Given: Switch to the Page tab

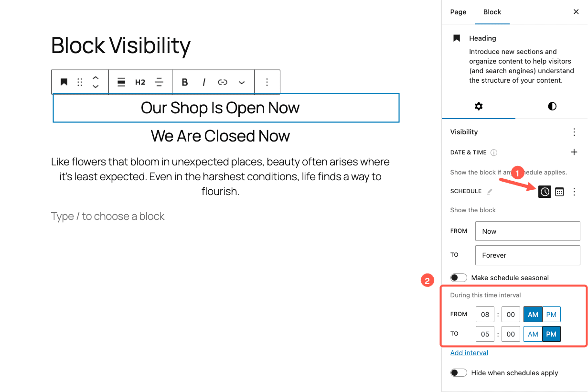Looking at the screenshot, I should (458, 12).
